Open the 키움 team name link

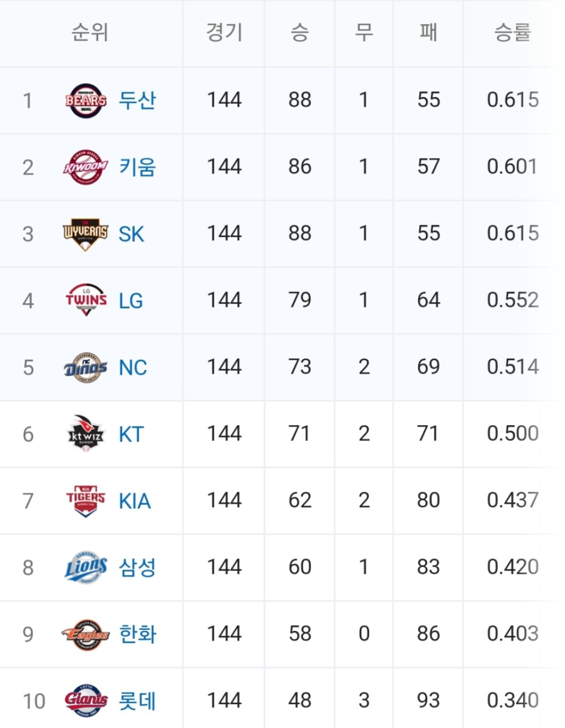click(x=137, y=167)
